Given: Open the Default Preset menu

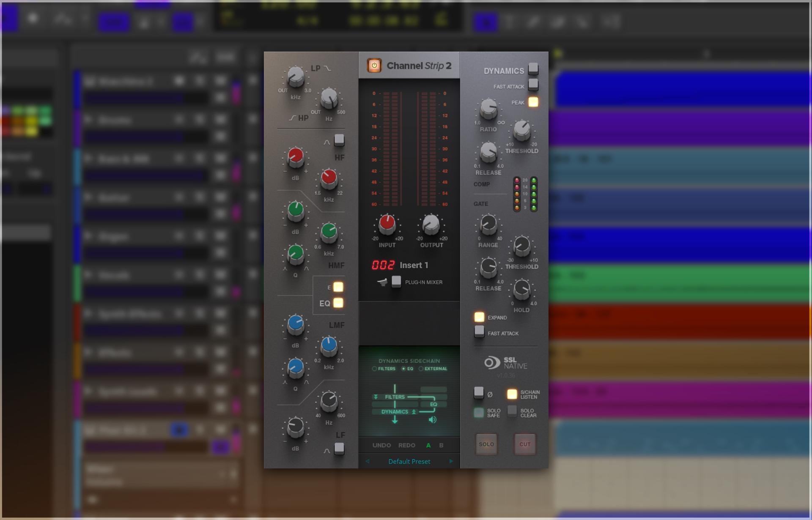Looking at the screenshot, I should (x=409, y=461).
